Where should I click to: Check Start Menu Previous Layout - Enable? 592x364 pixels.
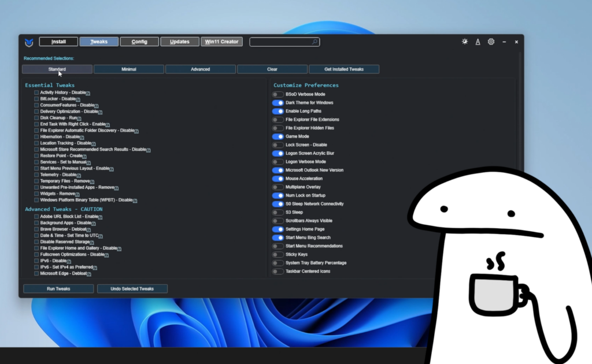36,169
